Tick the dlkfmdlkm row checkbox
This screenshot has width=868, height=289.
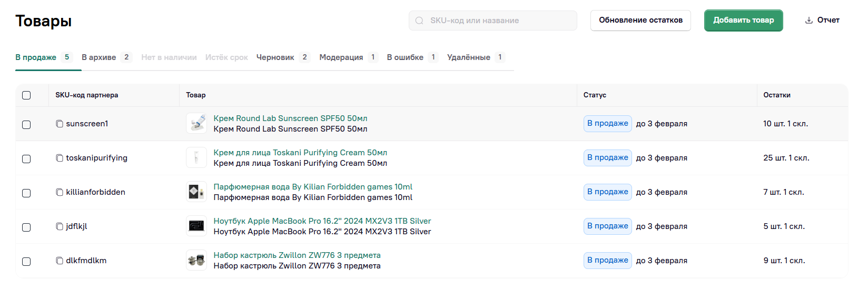(26, 262)
